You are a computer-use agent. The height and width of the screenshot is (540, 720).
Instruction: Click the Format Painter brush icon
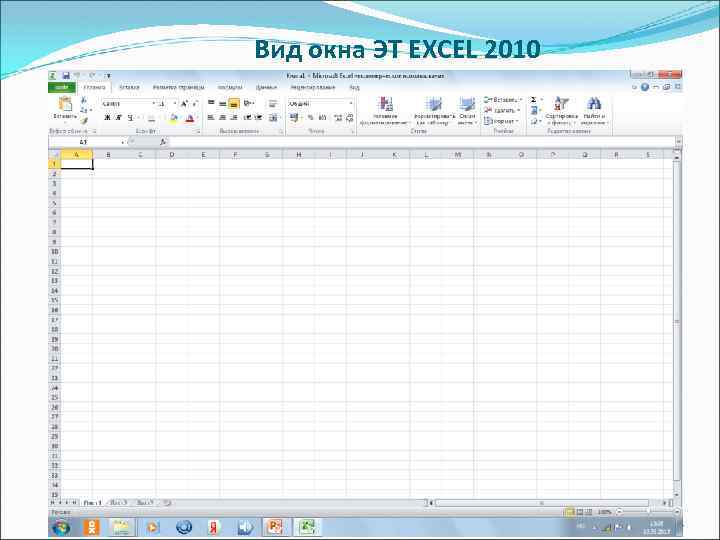coord(84,121)
